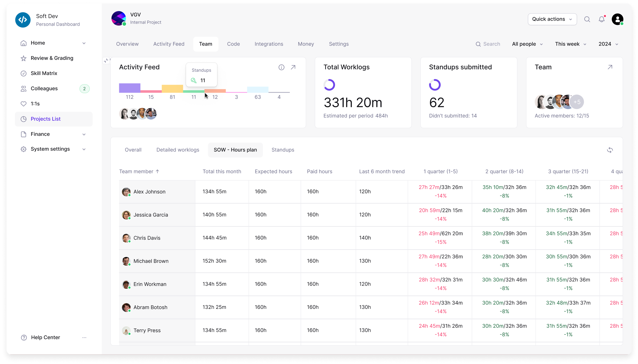Refresh the SOW hours table
The width and height of the screenshot is (638, 364).
[610, 150]
